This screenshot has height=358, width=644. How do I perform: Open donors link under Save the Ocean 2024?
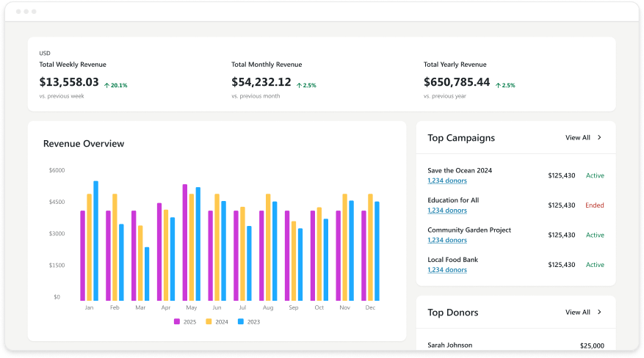[446, 180]
